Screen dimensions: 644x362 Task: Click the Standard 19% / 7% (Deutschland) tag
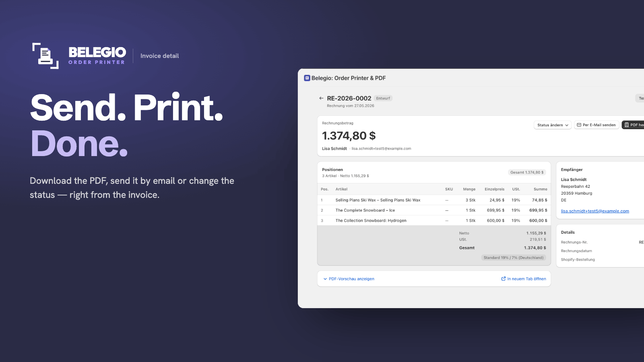pos(514,258)
